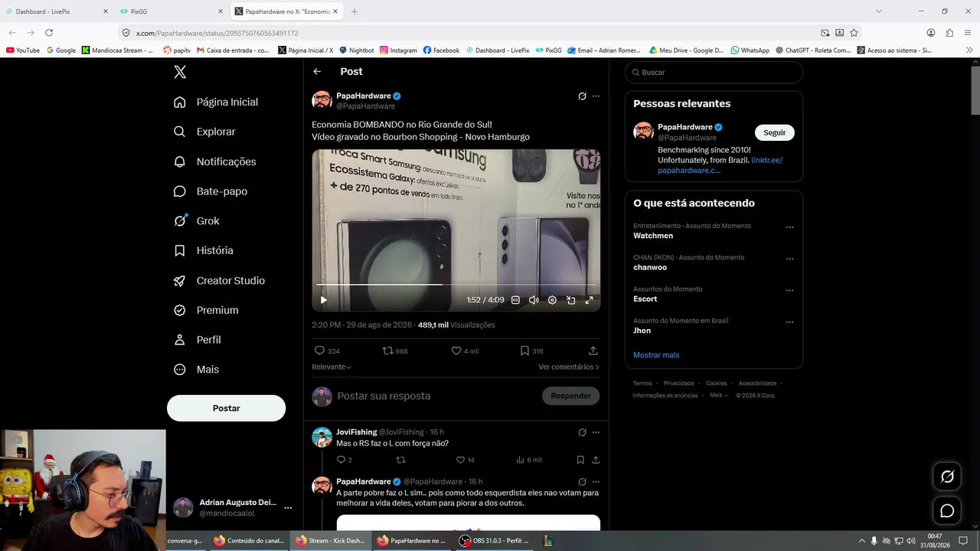Open more options for Escort trend
The width and height of the screenshot is (980, 551).
(x=789, y=291)
